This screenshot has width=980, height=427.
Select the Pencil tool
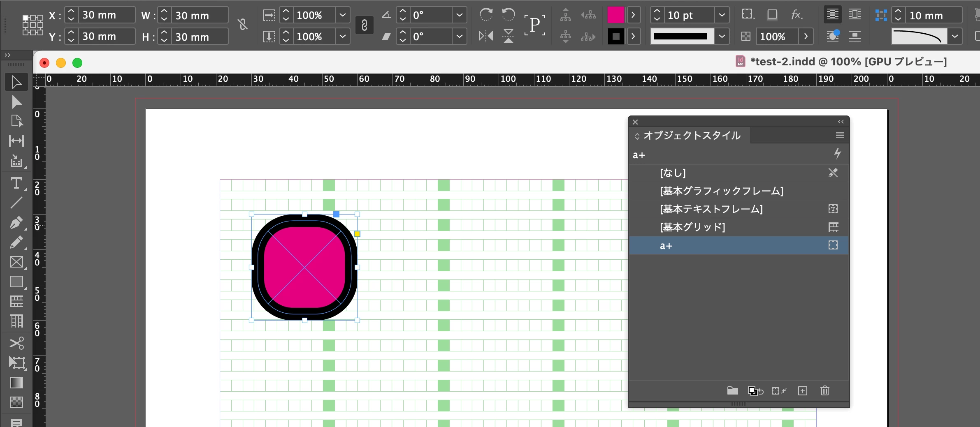[16, 242]
